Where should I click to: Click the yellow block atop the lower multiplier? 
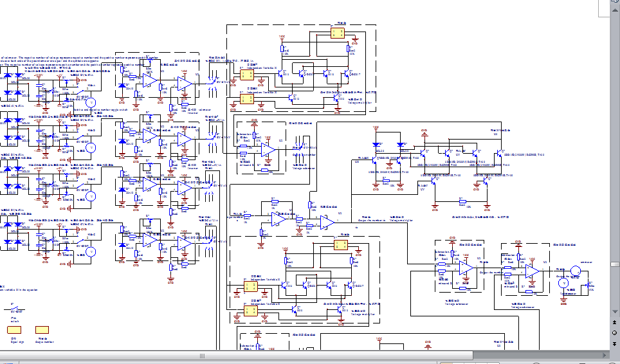point(340,244)
